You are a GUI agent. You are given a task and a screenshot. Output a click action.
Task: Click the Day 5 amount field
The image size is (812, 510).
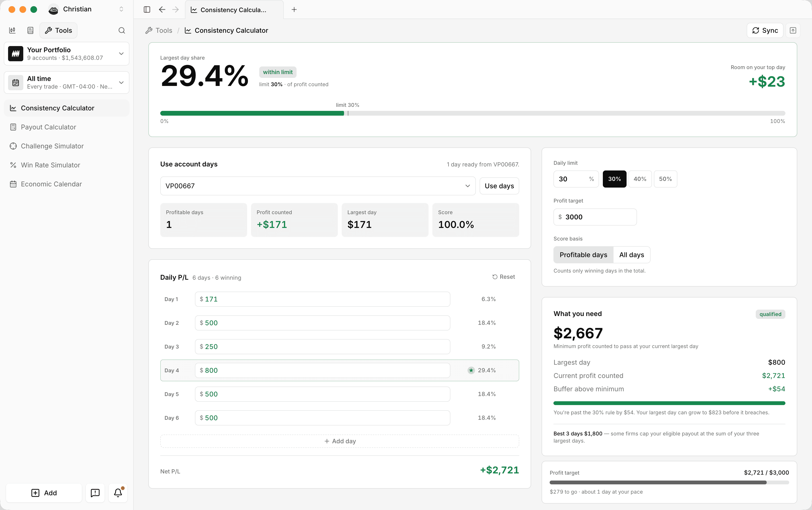[322, 394]
